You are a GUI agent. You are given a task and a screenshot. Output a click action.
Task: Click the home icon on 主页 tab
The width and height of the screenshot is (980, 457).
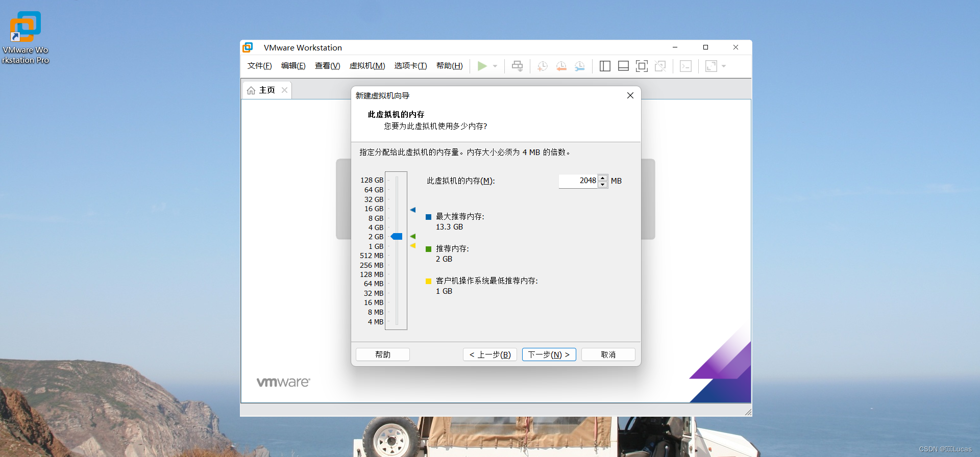[251, 90]
